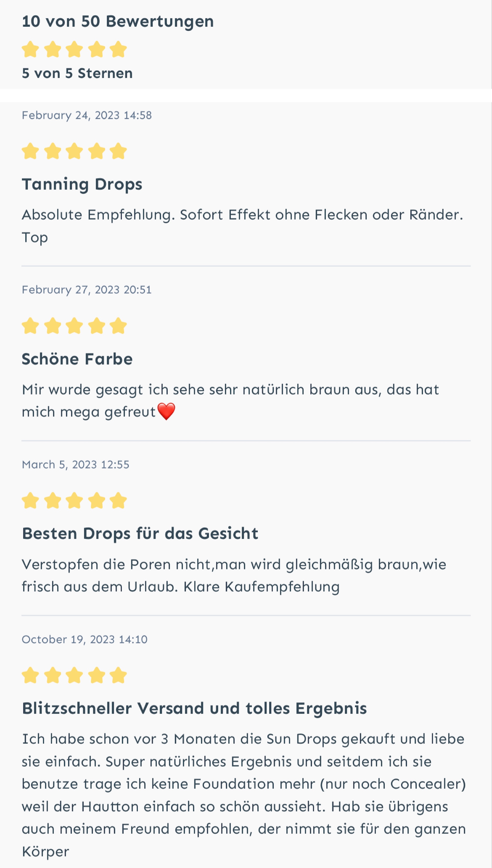Click the fourth star above Blitzschneller Versand title
Image resolution: width=492 pixels, height=868 pixels.
(x=97, y=675)
